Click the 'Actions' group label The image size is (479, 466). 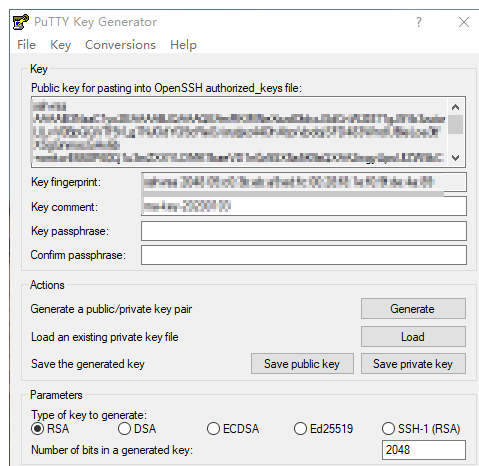click(x=47, y=285)
